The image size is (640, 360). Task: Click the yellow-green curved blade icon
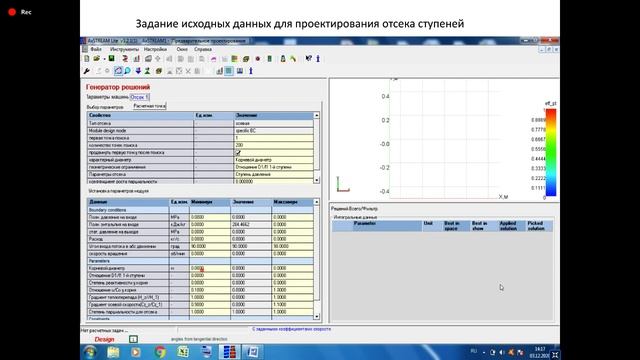pyautogui.click(x=293, y=59)
